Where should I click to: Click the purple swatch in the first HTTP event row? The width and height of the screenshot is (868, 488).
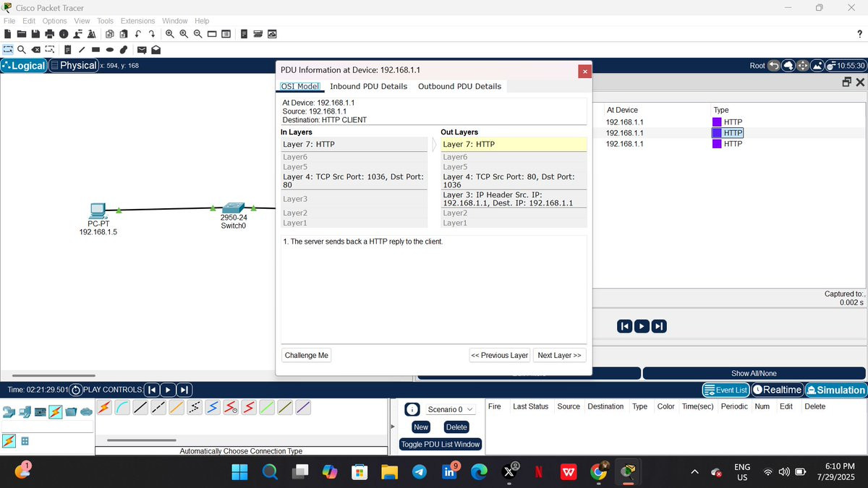click(717, 122)
